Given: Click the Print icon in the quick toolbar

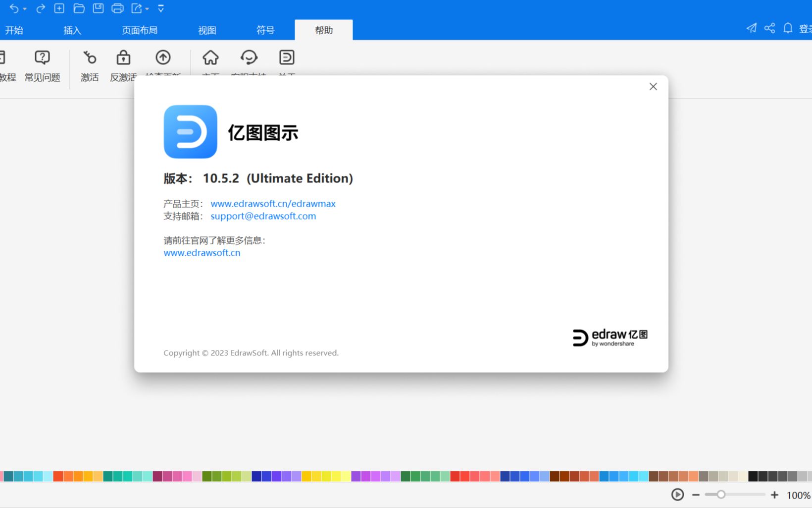Looking at the screenshot, I should coord(117,8).
